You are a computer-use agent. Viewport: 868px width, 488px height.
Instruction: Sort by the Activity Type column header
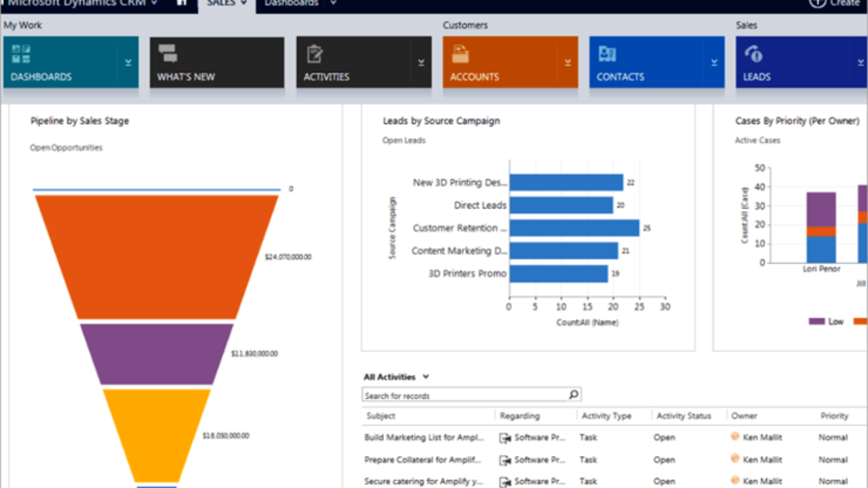tap(606, 416)
